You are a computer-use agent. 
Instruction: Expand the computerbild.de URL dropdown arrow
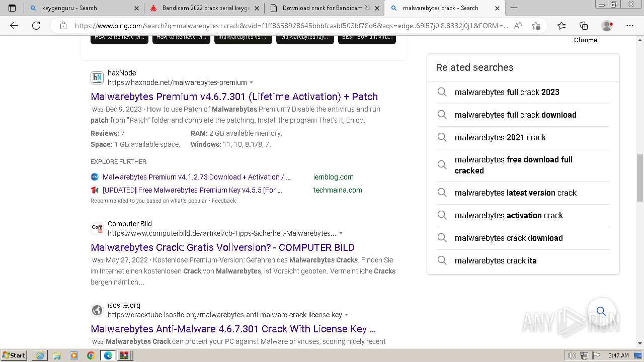[341, 233]
